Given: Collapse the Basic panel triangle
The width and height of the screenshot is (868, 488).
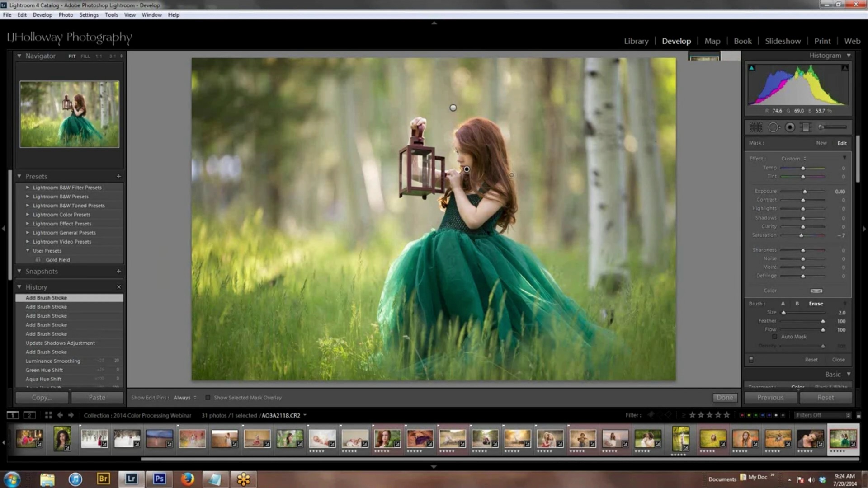Looking at the screenshot, I should tap(849, 374).
